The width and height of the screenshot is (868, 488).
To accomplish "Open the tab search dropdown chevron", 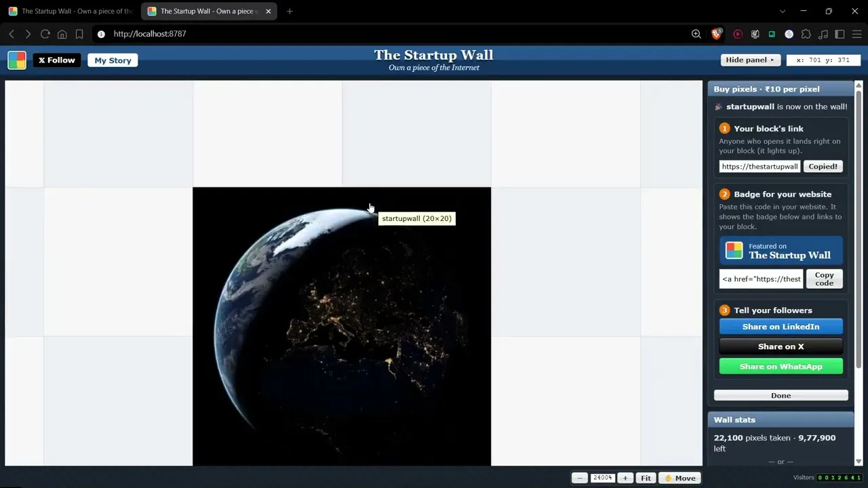I will [783, 11].
